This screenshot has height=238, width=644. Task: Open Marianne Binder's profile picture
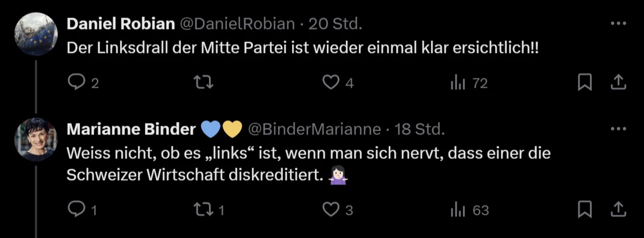coord(36,139)
